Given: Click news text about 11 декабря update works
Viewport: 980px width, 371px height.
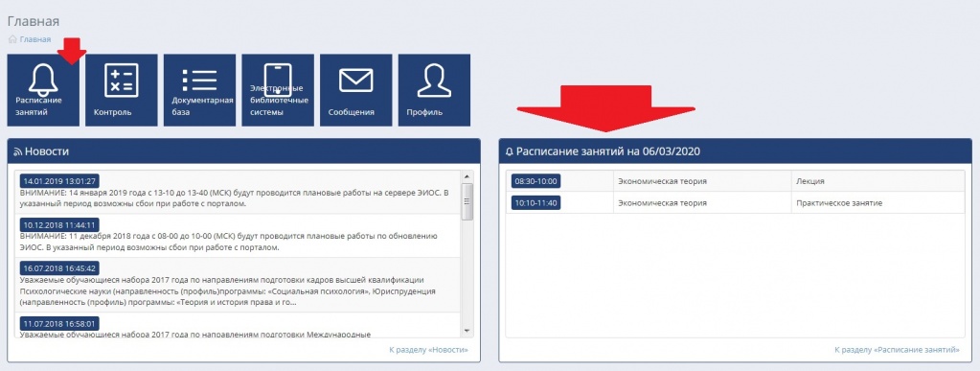Looking at the screenshot, I should tap(229, 242).
